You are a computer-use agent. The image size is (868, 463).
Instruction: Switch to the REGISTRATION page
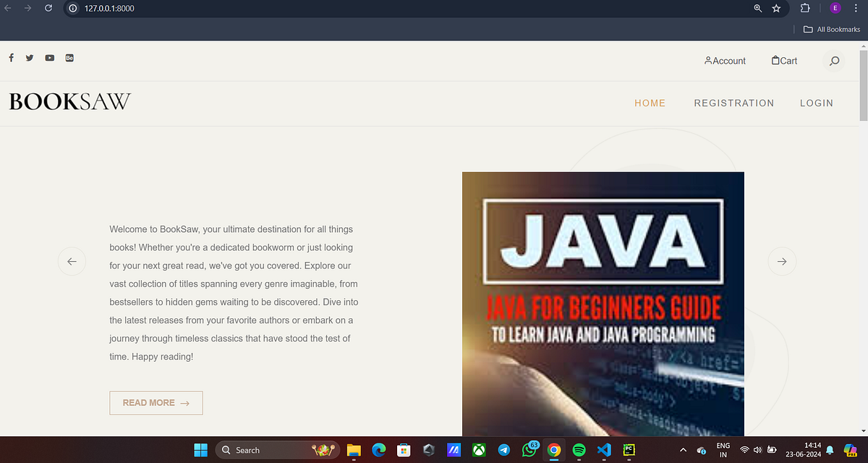click(734, 103)
